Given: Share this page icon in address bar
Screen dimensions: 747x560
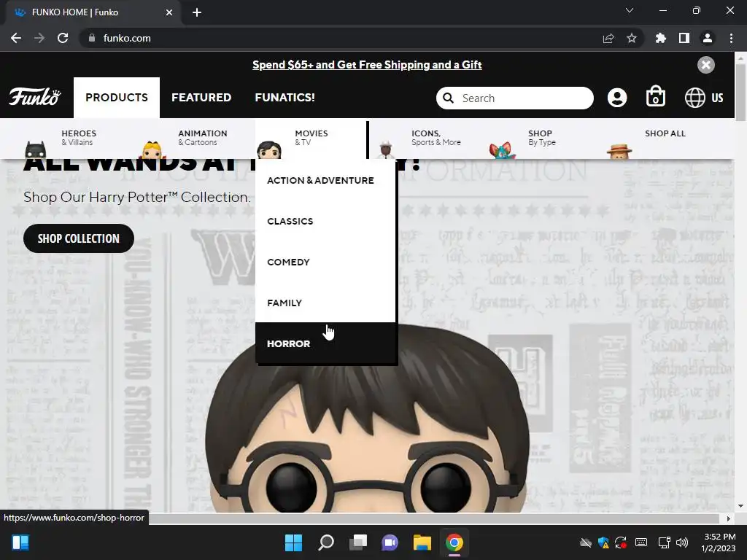Looking at the screenshot, I should [x=608, y=38].
